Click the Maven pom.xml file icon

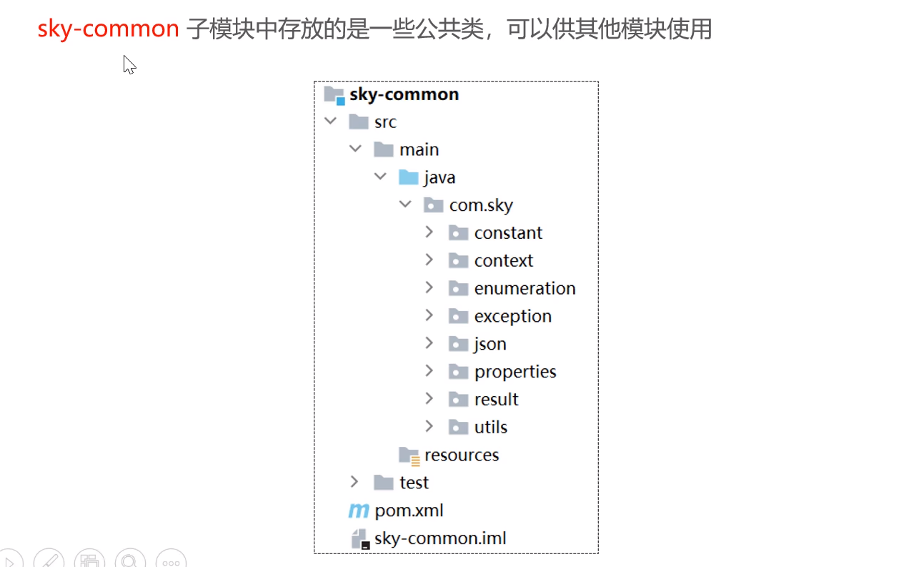358,511
